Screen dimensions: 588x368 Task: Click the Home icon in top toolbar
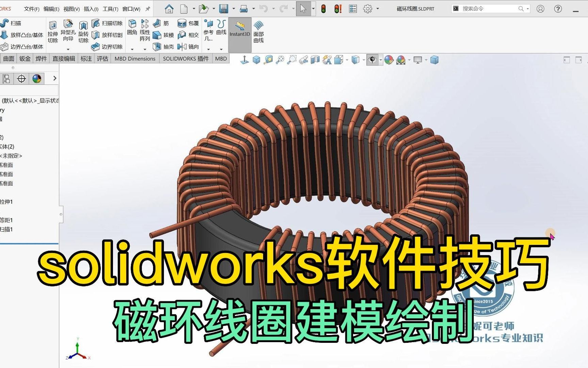pos(169,9)
